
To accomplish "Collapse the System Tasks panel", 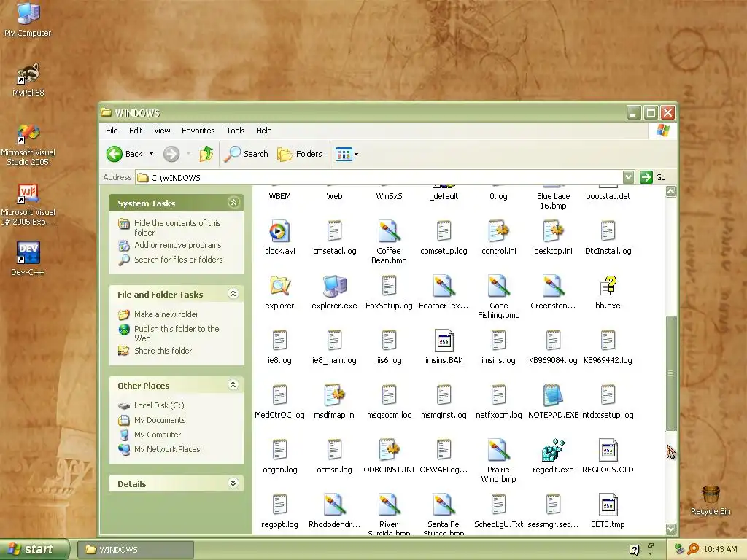I will 233,203.
